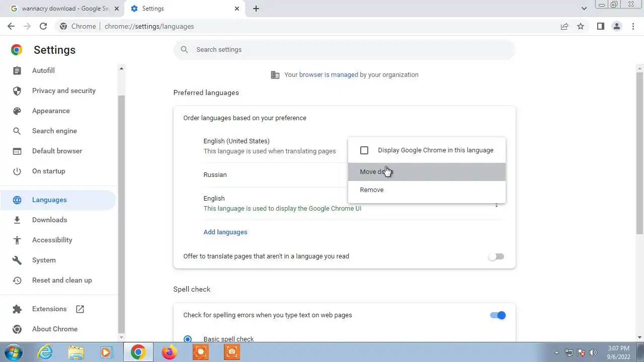Click the About Chrome icon
Screen dimensions: 644x362
pos(17,329)
